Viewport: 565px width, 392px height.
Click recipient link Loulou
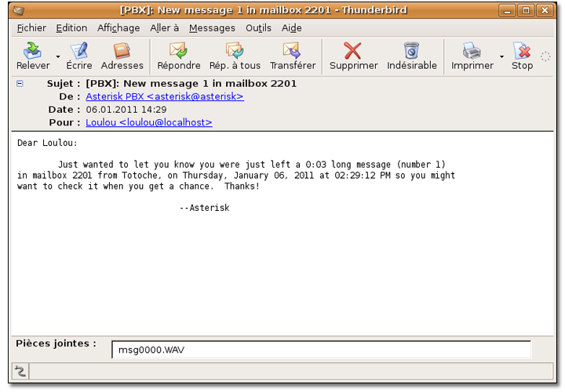click(149, 122)
